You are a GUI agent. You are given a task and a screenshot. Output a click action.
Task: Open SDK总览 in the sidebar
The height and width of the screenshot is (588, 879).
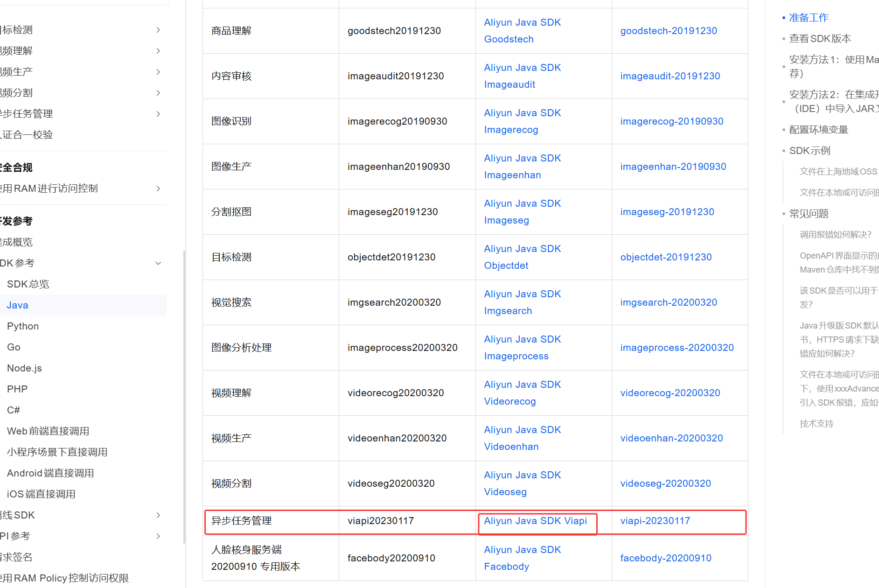(28, 284)
